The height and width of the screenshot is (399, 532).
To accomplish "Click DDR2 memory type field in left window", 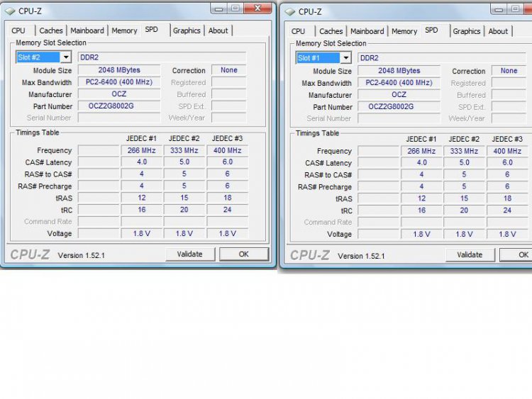I will coord(162,57).
